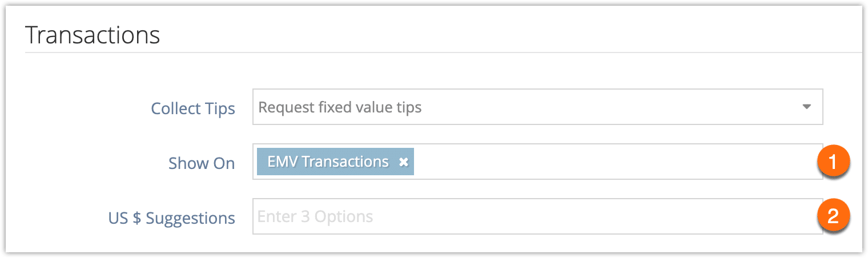Click the Collect Tips label
The width and height of the screenshot is (868, 258).
pyautogui.click(x=193, y=108)
